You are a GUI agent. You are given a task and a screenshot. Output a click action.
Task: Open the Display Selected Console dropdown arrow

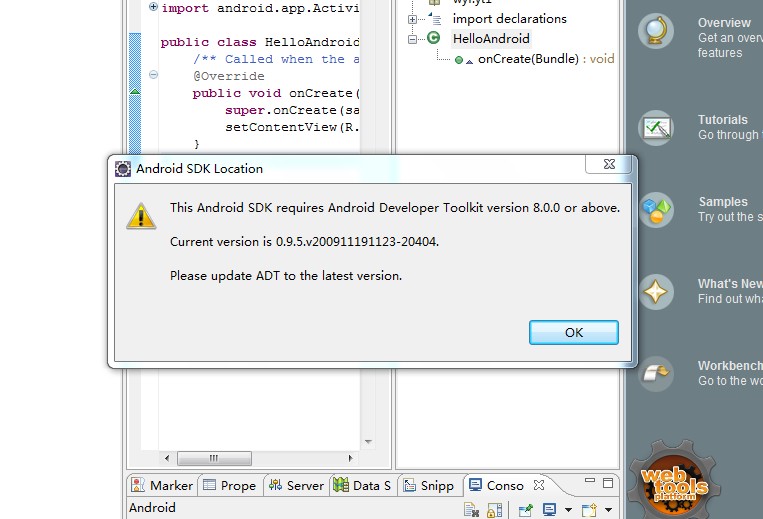click(568, 510)
